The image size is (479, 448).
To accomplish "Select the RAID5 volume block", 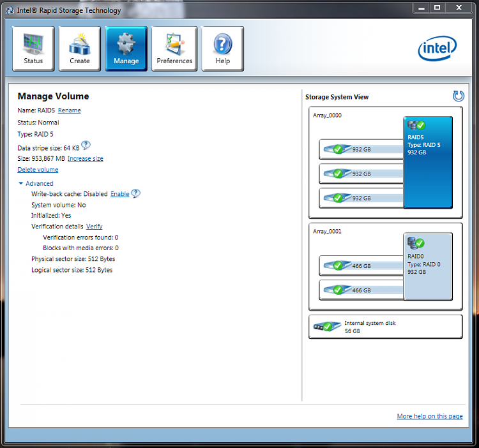I will (x=428, y=162).
